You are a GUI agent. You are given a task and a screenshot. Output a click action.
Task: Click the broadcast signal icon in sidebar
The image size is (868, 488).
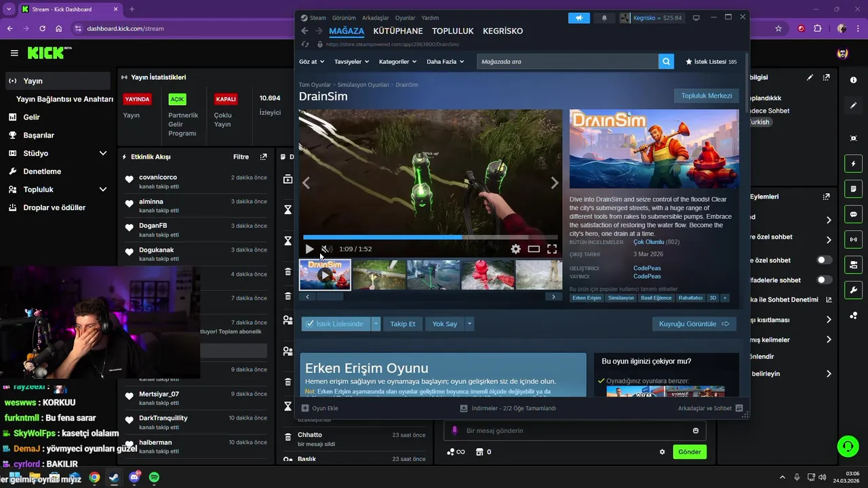click(853, 239)
